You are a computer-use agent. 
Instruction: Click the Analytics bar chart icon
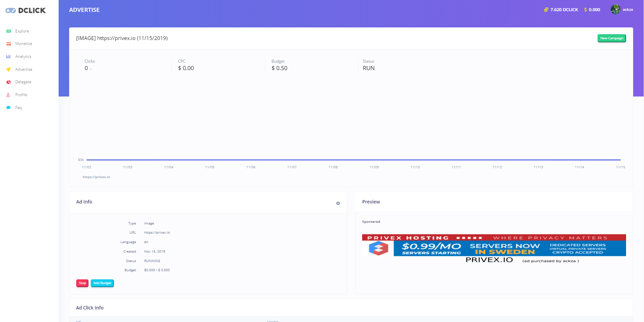(x=8, y=57)
